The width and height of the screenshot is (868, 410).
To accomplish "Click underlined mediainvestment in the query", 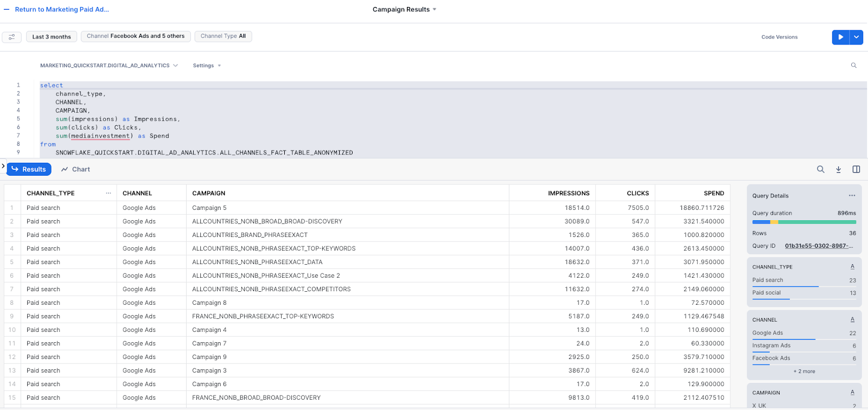I will [100, 136].
